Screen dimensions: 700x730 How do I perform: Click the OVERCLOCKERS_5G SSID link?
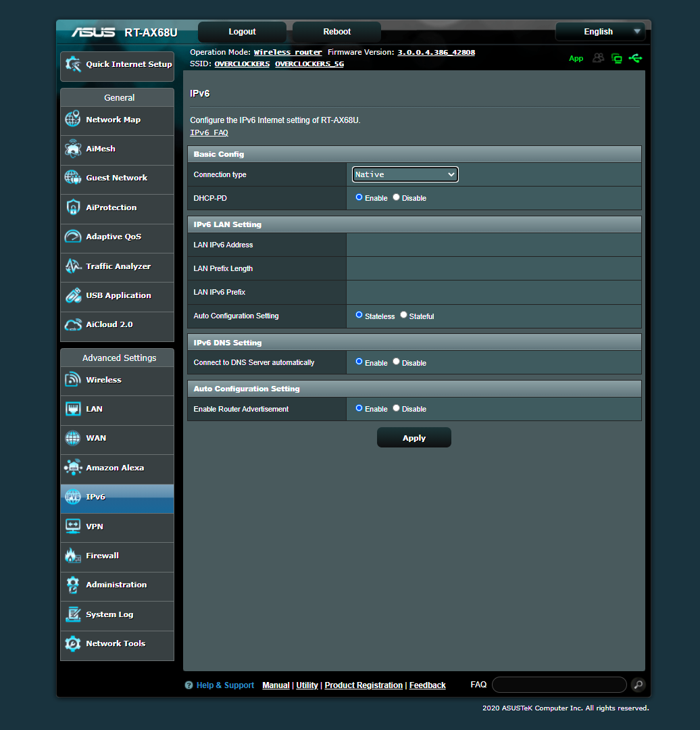pos(309,64)
